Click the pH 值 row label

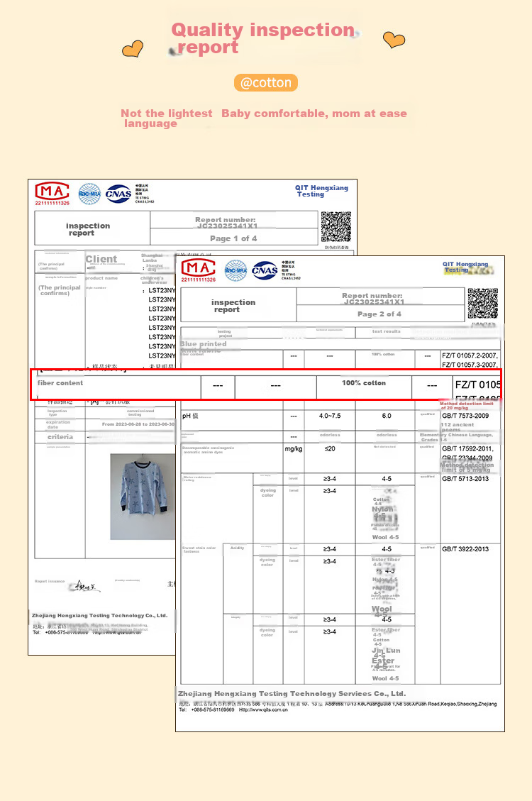click(x=190, y=416)
